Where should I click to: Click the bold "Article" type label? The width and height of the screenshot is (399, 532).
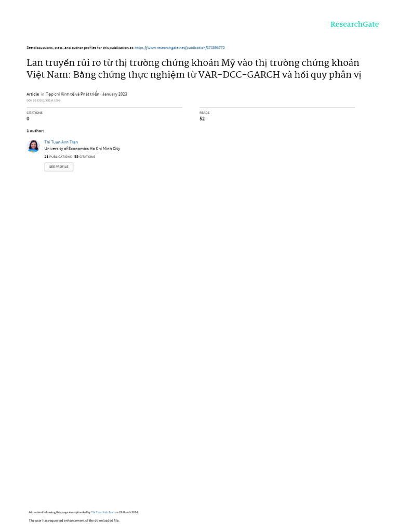click(x=33, y=95)
